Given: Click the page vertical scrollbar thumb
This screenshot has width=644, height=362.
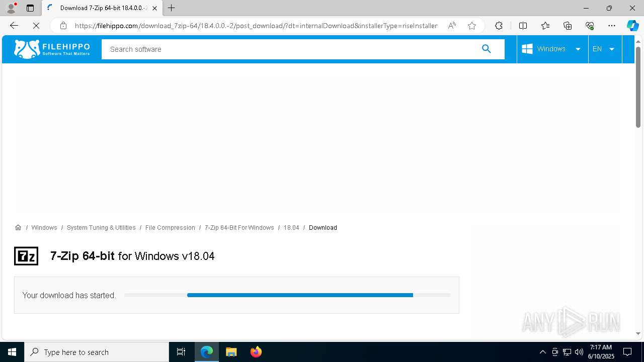Looking at the screenshot, I should point(638,86).
